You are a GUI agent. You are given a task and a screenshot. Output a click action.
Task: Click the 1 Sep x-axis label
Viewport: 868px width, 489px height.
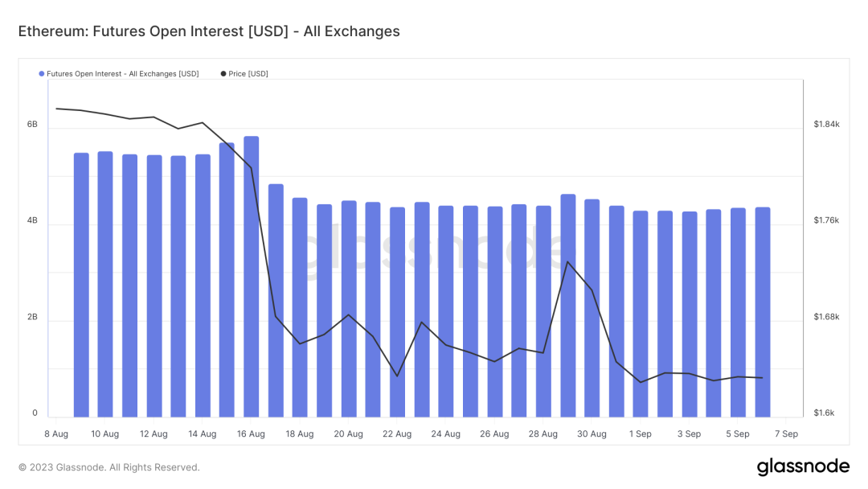tap(641, 434)
